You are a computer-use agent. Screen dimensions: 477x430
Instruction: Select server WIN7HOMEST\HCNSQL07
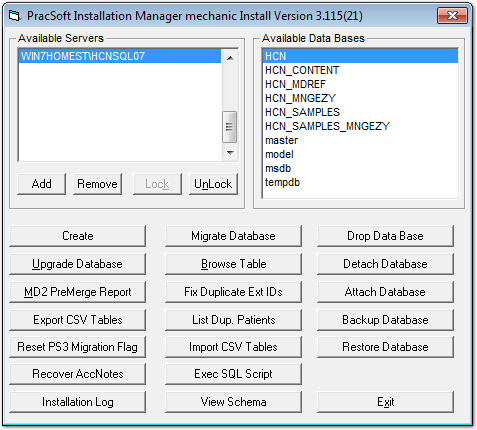click(x=120, y=56)
